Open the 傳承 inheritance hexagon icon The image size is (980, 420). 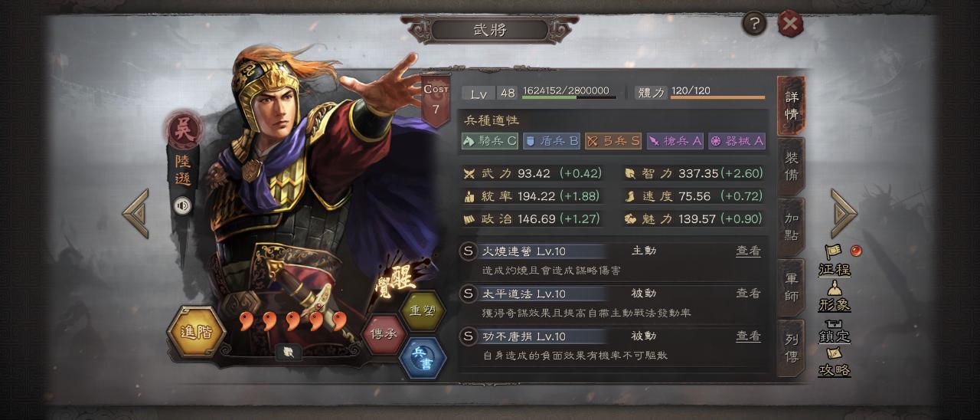(384, 334)
